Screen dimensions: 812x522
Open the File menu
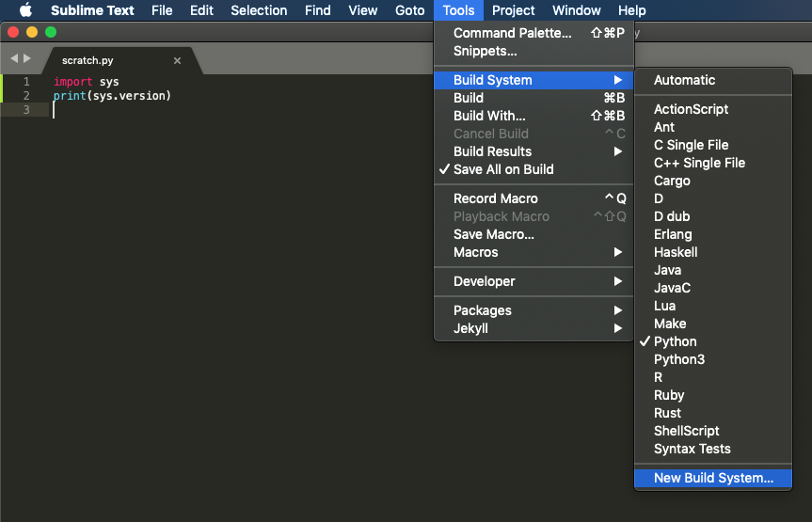point(162,10)
